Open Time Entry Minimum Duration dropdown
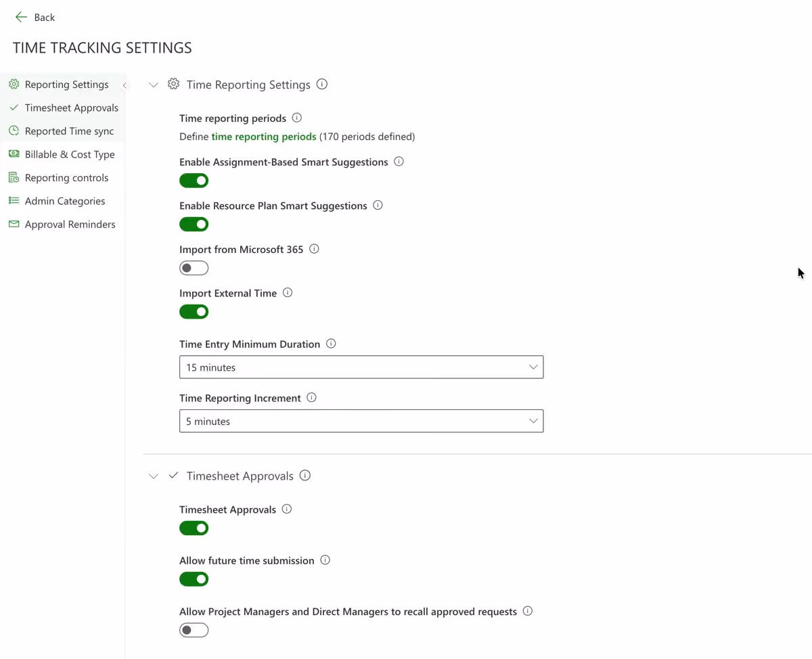This screenshot has height=659, width=812. click(361, 367)
